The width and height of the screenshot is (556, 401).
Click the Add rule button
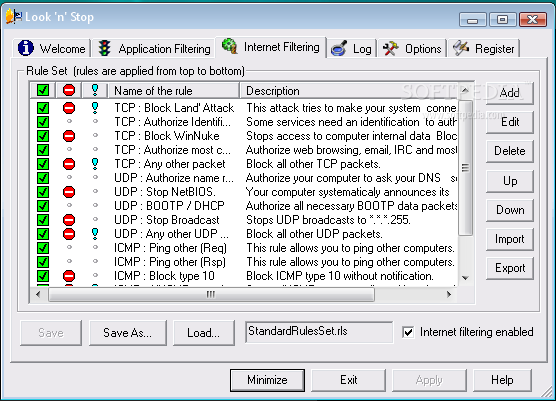(x=510, y=93)
